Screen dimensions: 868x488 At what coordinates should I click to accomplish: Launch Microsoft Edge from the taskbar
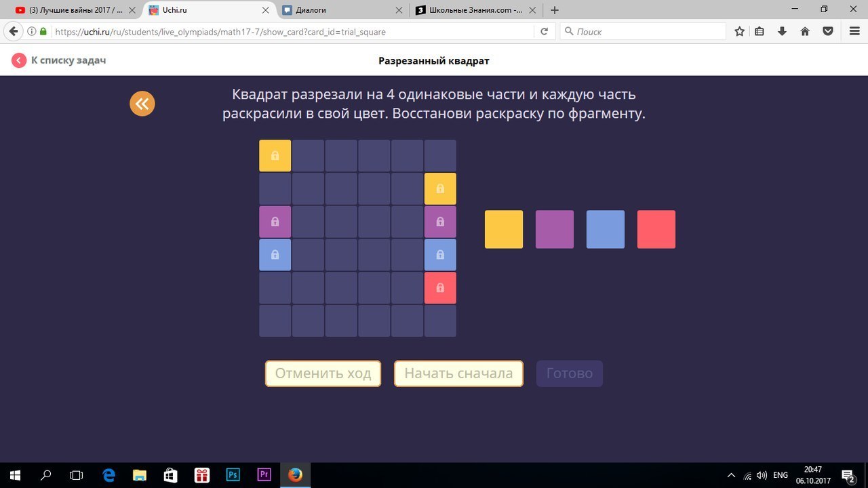(108, 474)
